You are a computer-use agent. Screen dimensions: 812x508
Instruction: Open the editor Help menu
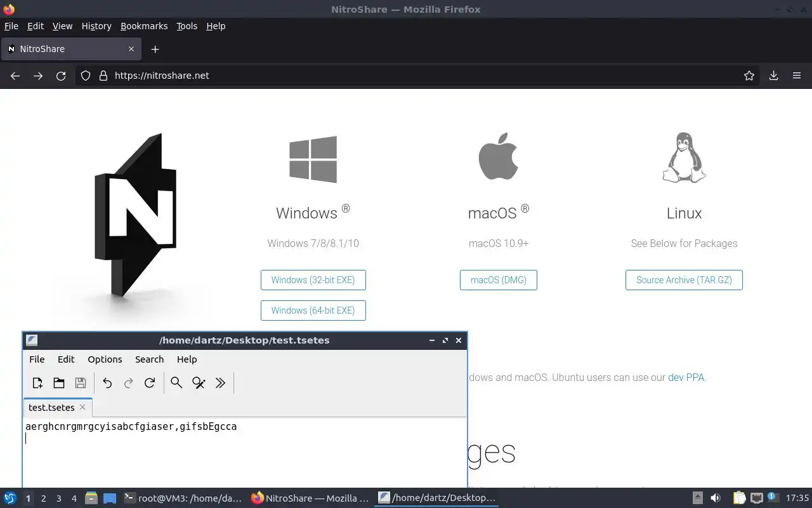[187, 359]
